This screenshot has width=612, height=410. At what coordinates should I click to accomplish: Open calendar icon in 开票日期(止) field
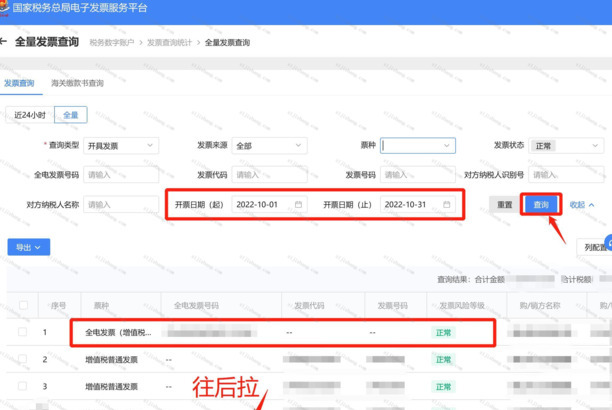pyautogui.click(x=446, y=205)
